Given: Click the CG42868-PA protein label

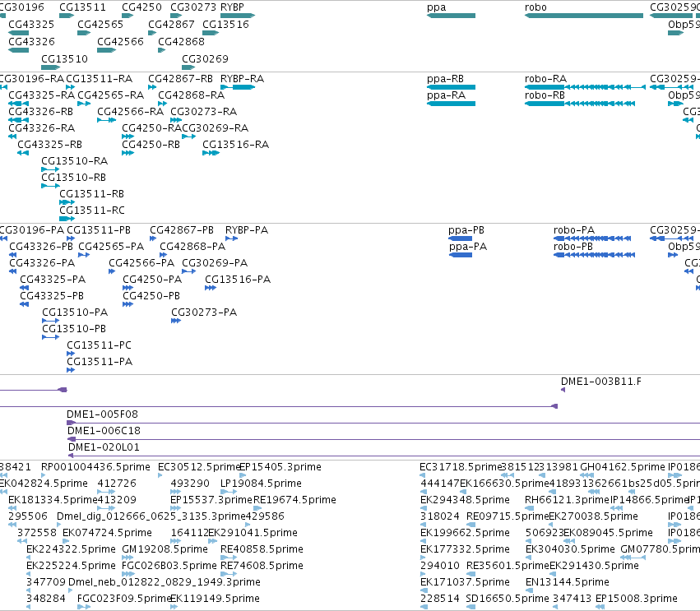Looking at the screenshot, I should 192,247.
